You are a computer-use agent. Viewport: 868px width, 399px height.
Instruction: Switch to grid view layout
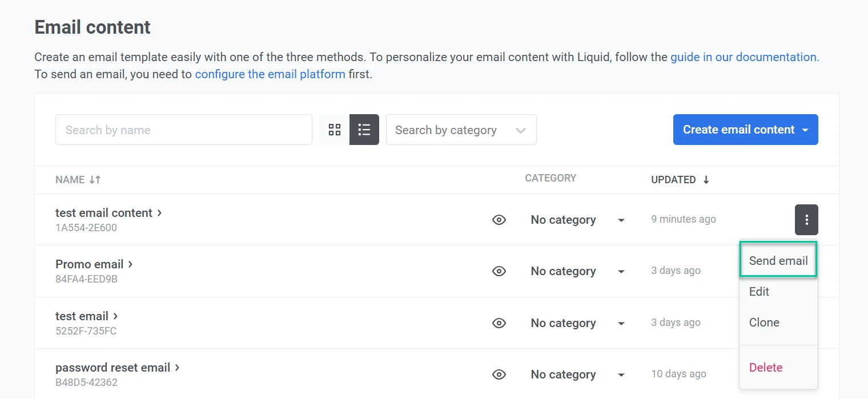click(335, 130)
